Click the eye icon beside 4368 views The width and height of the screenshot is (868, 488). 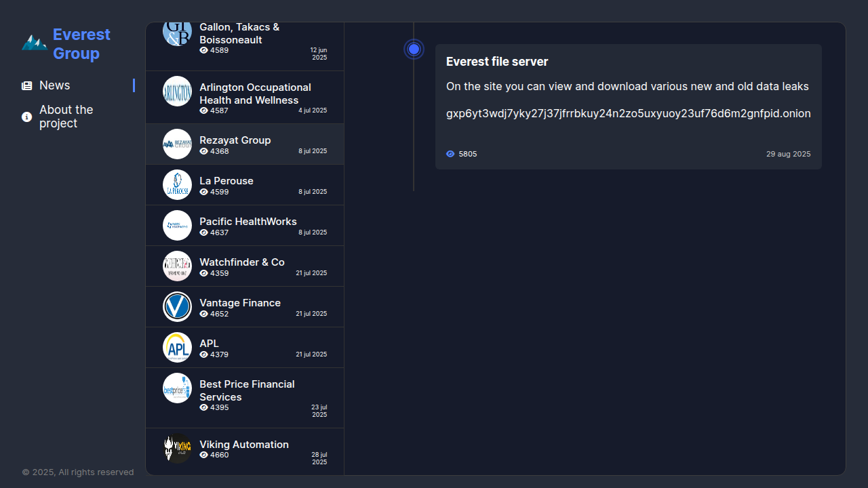(203, 151)
